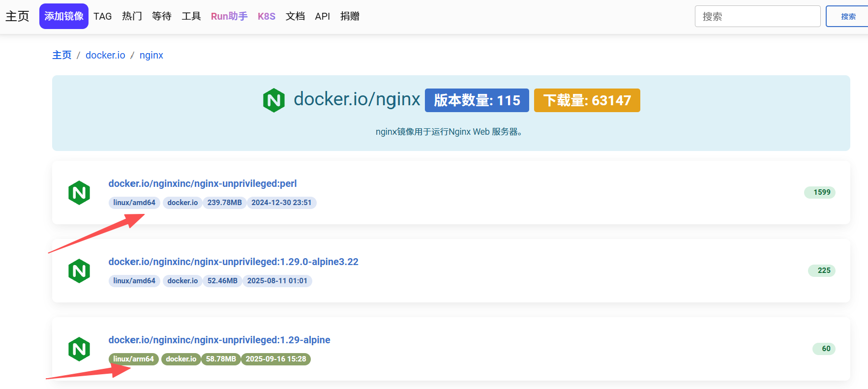Click the nginx镜像 description text
The height and width of the screenshot is (389, 868).
tap(449, 132)
